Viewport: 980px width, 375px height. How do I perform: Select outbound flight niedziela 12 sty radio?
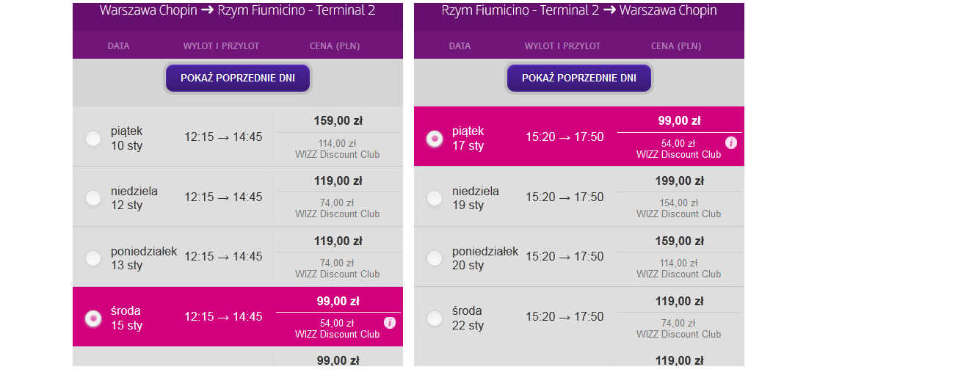tap(93, 197)
